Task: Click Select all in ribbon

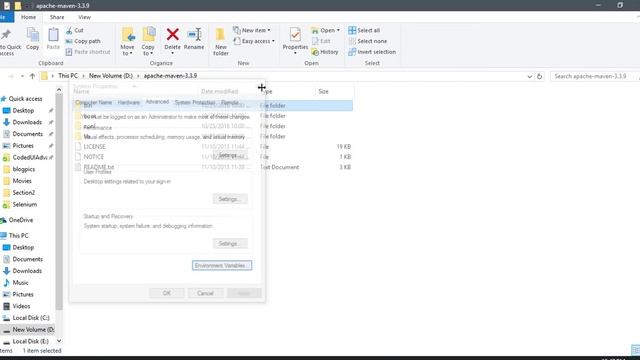Action: pos(364,30)
